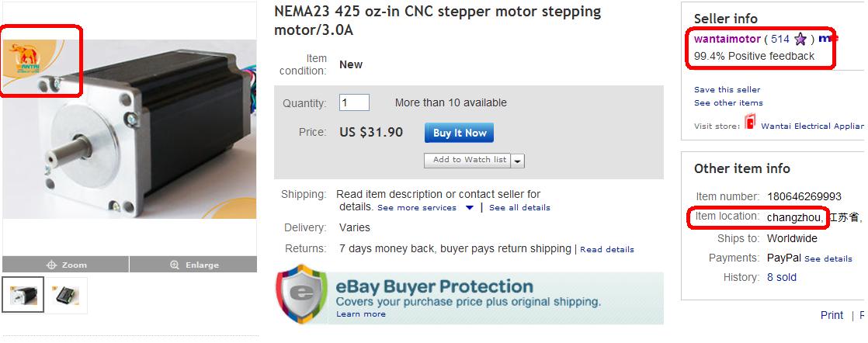868x343 pixels.
Task: Click the 8 sold history link
Action: [x=781, y=277]
